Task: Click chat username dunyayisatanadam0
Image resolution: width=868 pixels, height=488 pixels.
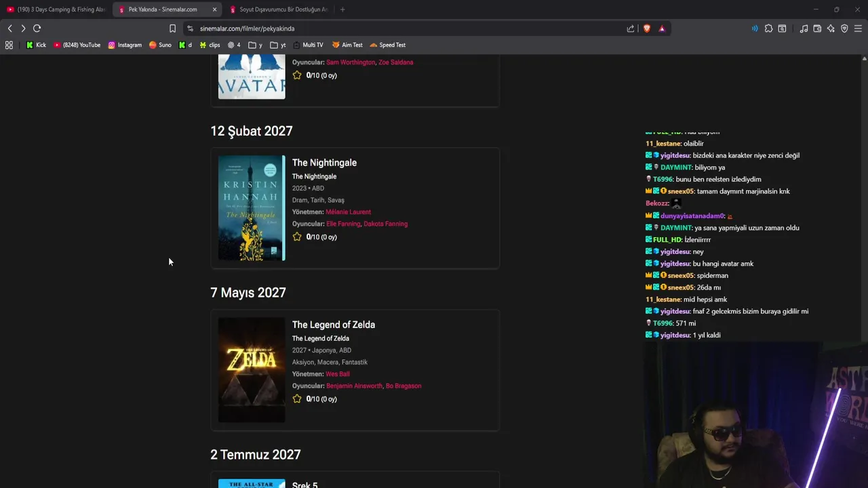Action: (692, 216)
